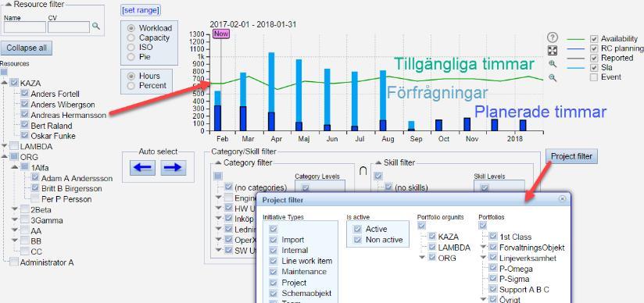
Task: Expand ORG in Portfolio orgunits
Action: click(422, 258)
